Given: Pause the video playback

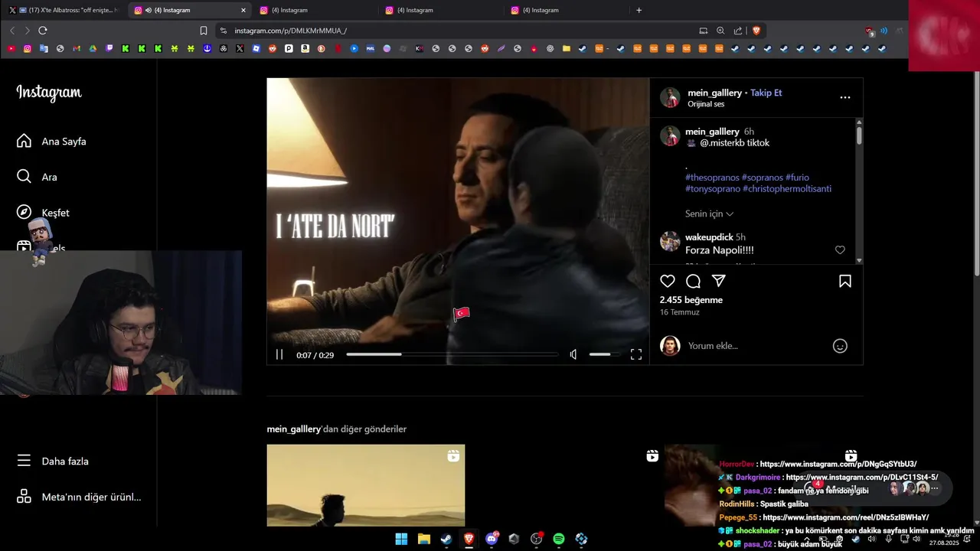Looking at the screenshot, I should click(279, 354).
